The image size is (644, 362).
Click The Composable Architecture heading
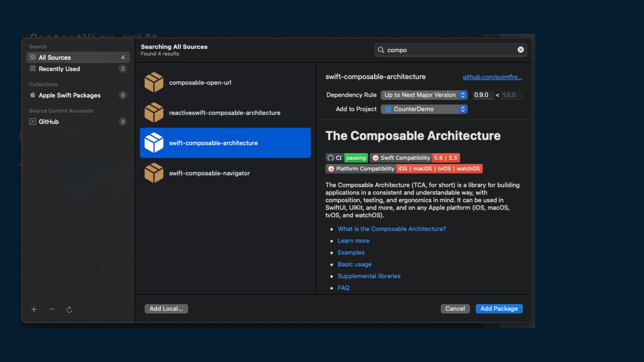click(413, 136)
